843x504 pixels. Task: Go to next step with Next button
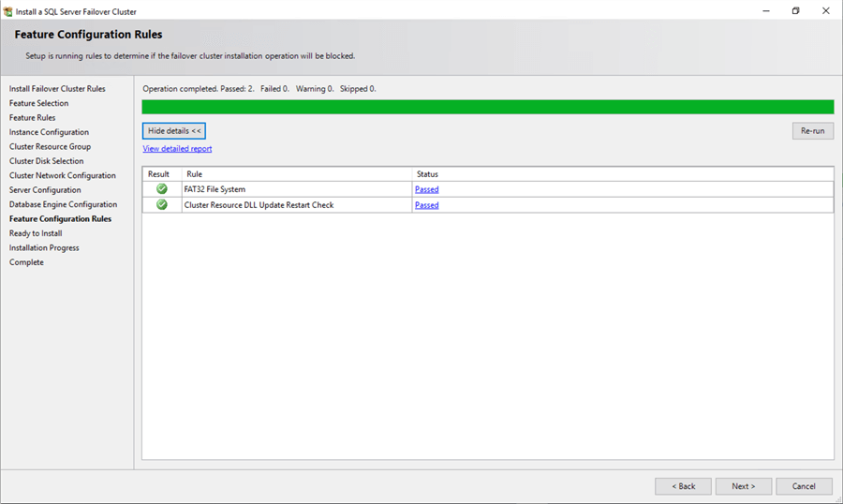click(744, 486)
